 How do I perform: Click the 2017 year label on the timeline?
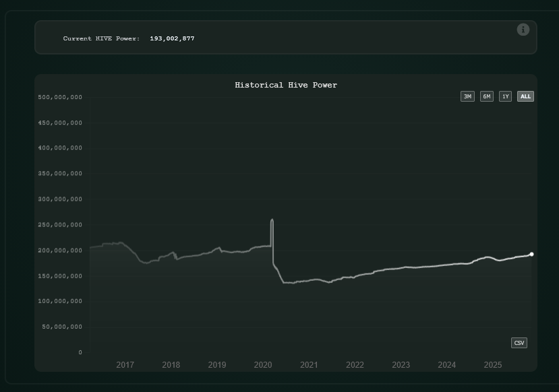coord(125,364)
